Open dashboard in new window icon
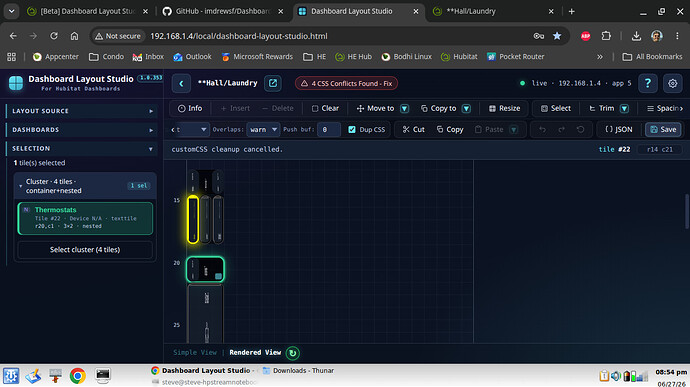 273,83
